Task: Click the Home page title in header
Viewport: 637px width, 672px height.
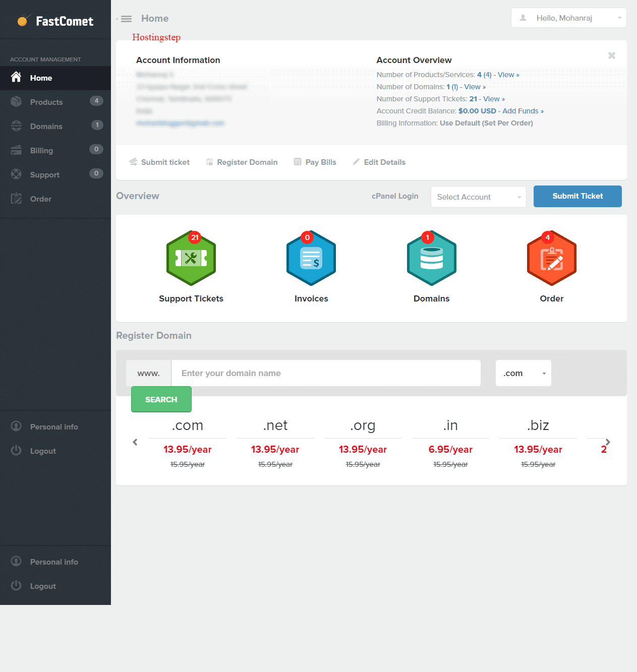Action: [x=155, y=19]
